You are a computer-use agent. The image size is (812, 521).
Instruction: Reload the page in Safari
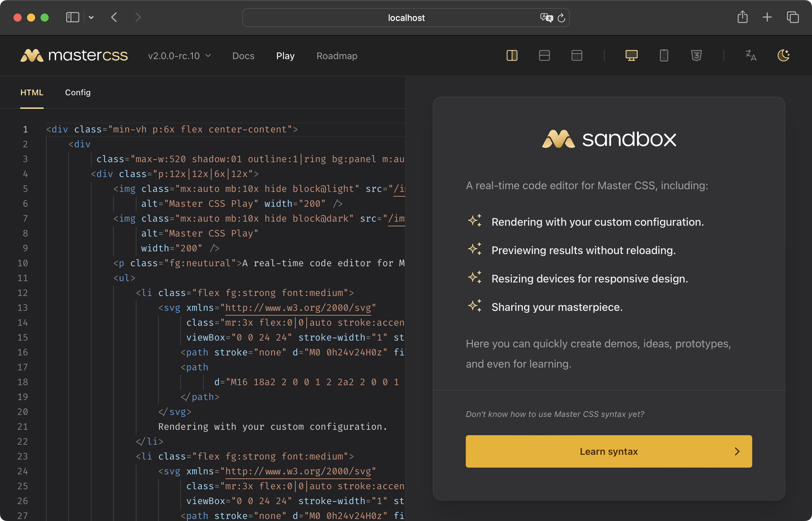point(561,18)
